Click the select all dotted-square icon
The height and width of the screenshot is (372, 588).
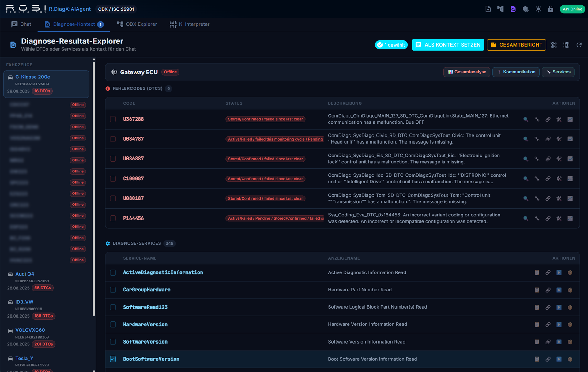(566, 45)
